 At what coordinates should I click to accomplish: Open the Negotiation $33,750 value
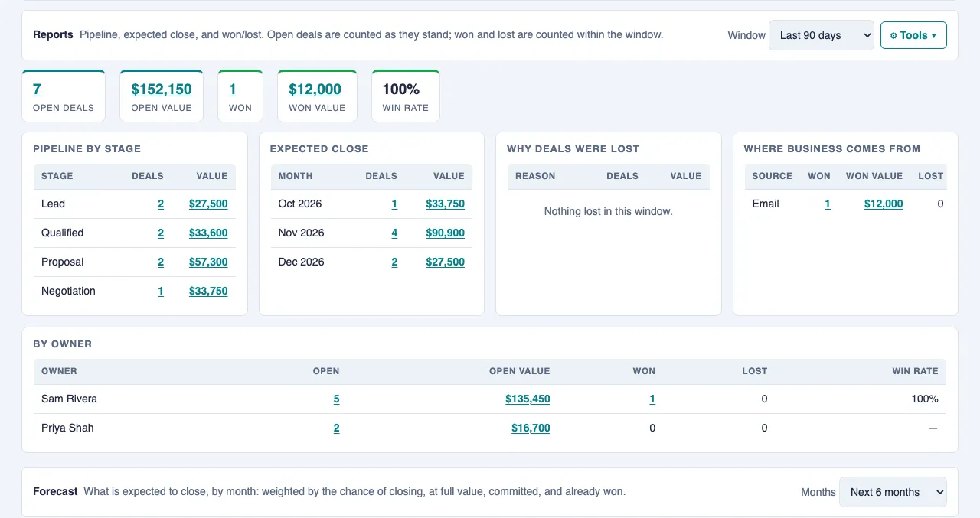[208, 291]
